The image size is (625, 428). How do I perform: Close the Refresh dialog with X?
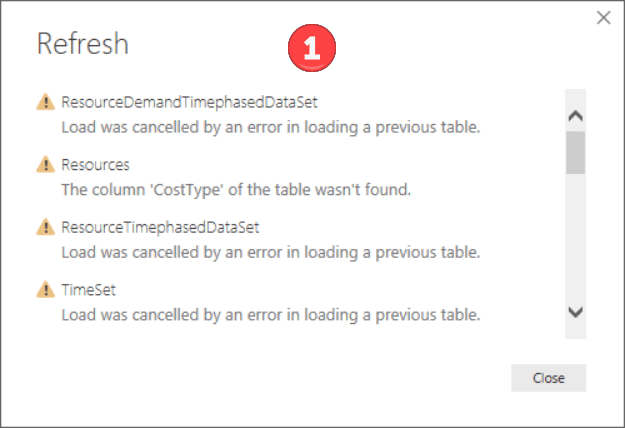coord(603,18)
